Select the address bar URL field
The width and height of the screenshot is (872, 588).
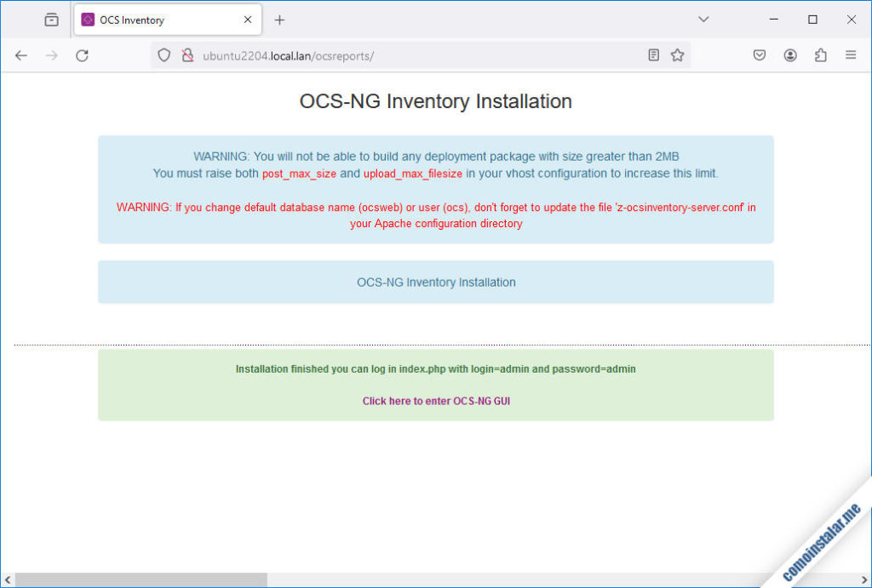(x=383, y=54)
